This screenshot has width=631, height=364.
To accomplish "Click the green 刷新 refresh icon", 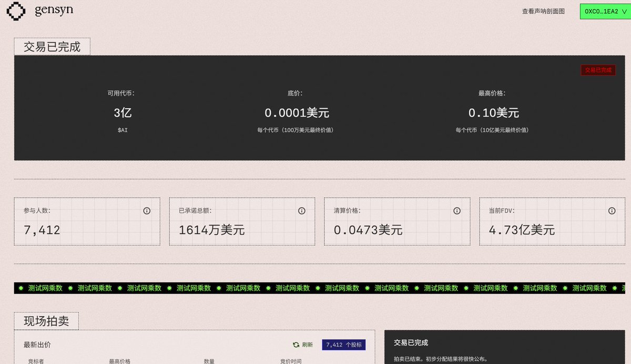I will (x=296, y=345).
